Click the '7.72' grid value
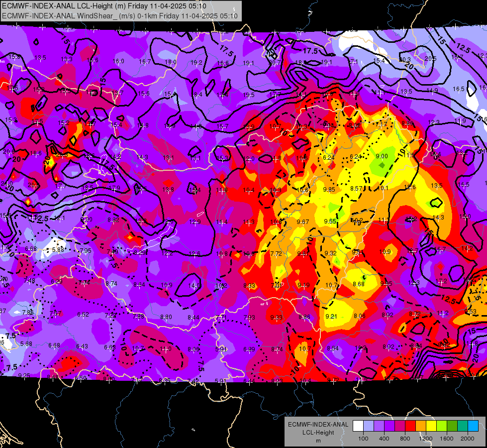Viewport: 487px width, 448px height. tap(276, 254)
